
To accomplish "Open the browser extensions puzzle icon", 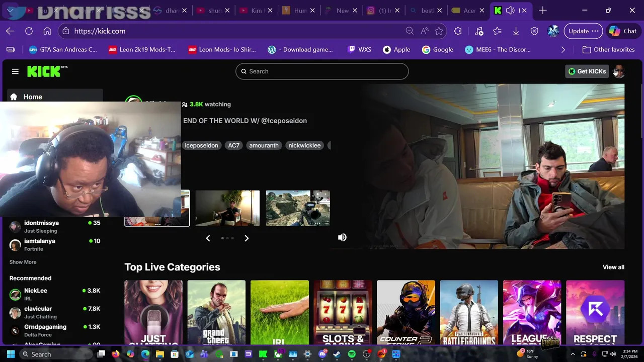I will click(458, 31).
